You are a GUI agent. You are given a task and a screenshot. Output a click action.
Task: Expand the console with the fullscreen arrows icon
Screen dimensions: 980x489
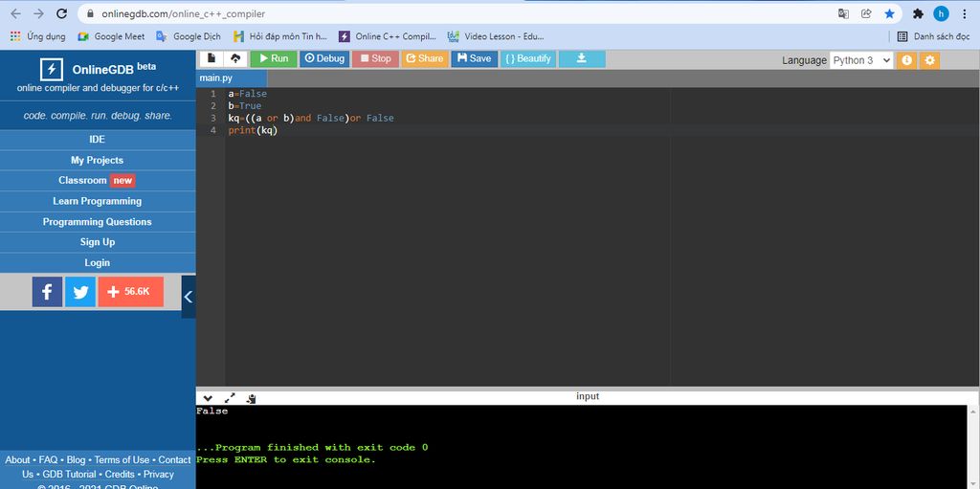pos(230,398)
